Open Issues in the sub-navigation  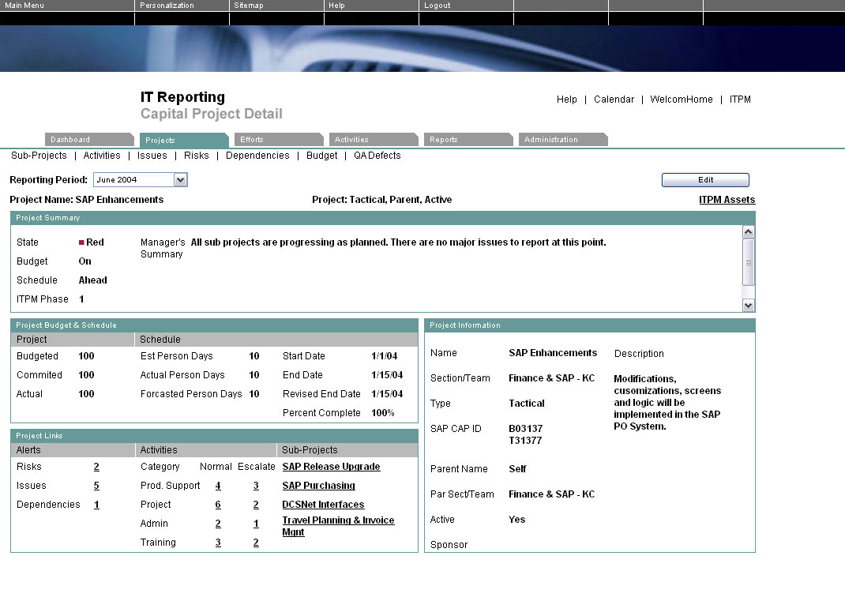[x=152, y=156]
